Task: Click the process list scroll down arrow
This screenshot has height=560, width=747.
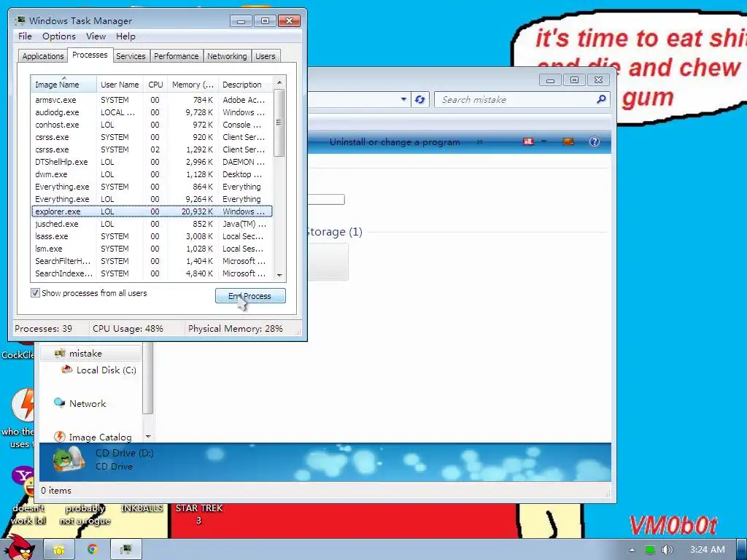Action: (x=279, y=275)
